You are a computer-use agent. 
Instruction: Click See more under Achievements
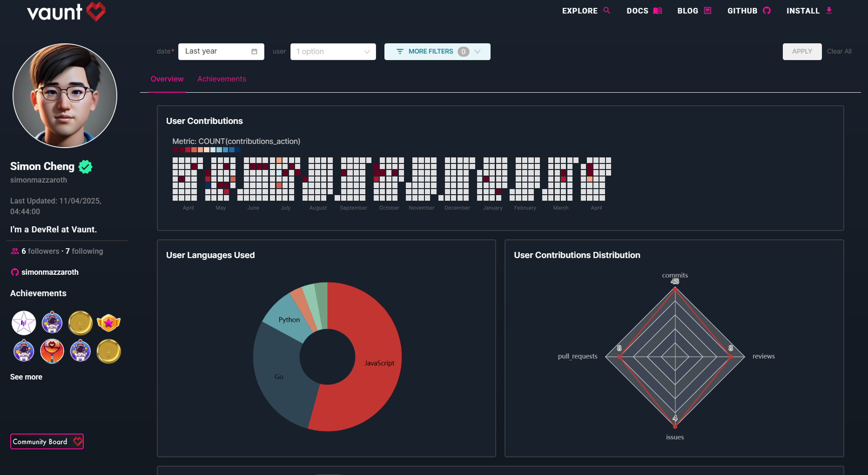click(x=26, y=377)
